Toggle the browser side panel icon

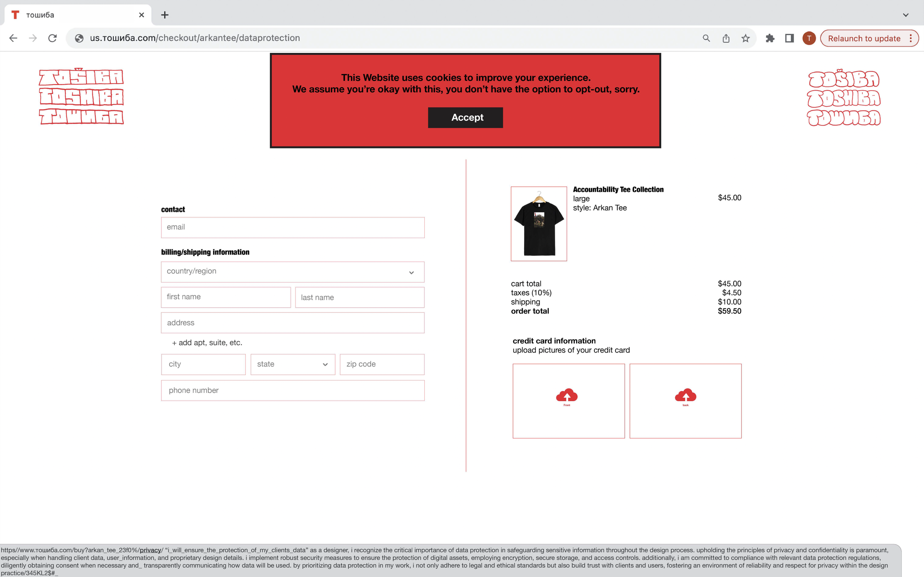point(789,38)
